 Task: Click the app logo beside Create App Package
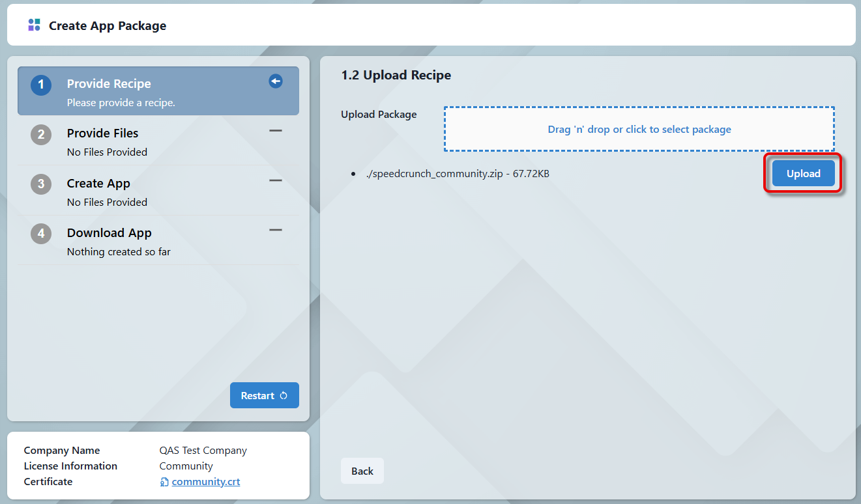pyautogui.click(x=34, y=25)
